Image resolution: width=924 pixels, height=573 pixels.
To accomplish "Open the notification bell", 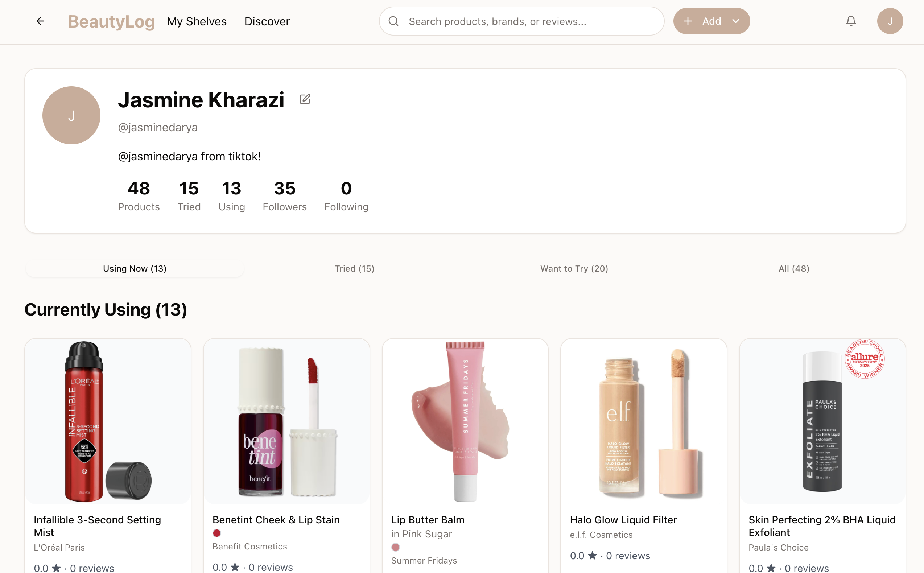I will pyautogui.click(x=850, y=21).
